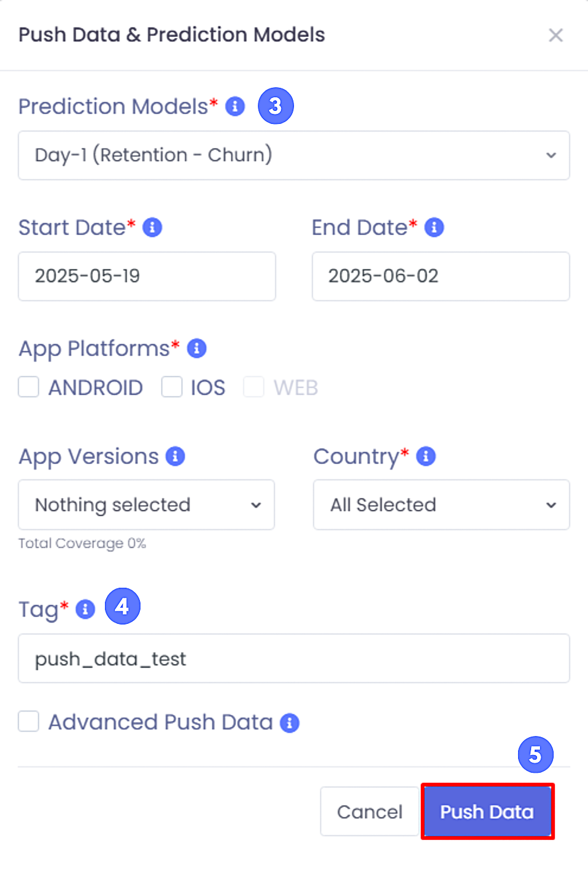Click the info icon beside Prediction Models
The width and height of the screenshot is (588, 873).
235,107
